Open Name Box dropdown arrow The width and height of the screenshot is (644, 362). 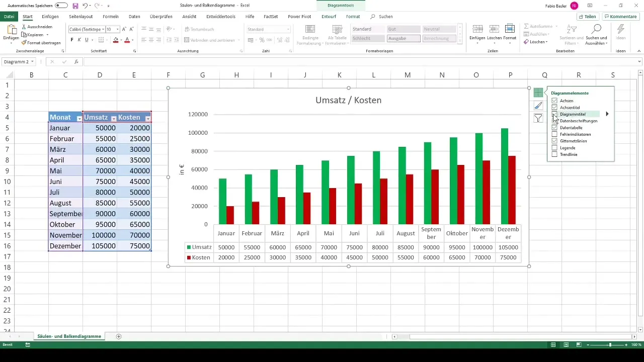point(32,62)
